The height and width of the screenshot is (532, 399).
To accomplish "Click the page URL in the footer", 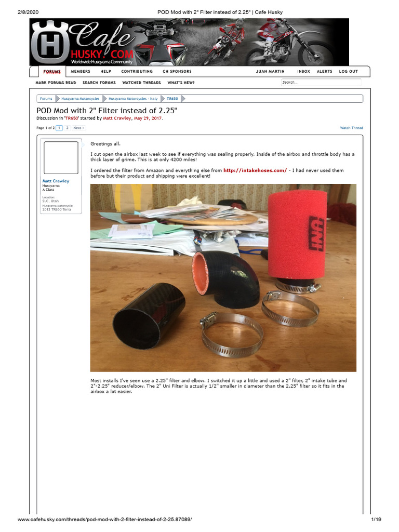I will [104, 520].
